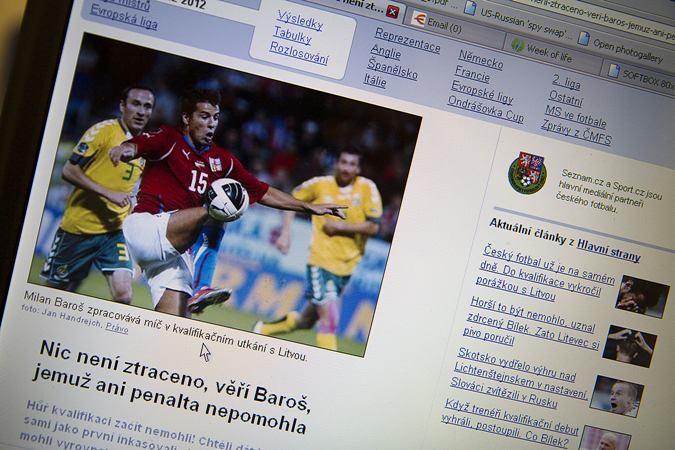Open the Ostatní link
The width and height of the screenshot is (675, 450).
(x=566, y=99)
